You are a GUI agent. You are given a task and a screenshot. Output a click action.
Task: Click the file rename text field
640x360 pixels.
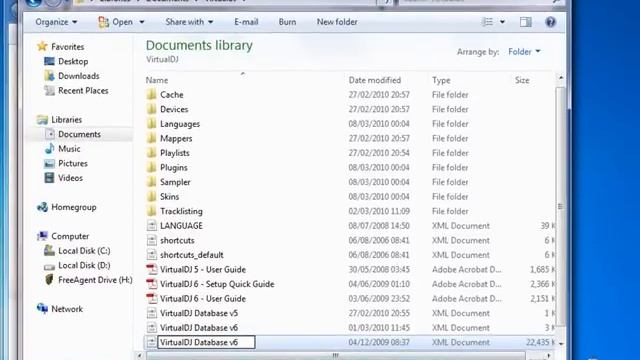point(206,342)
